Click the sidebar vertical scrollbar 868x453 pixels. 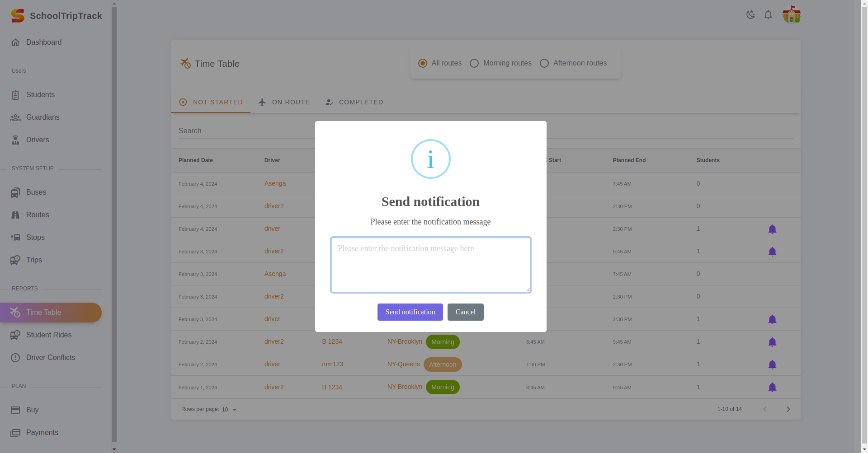114,226
